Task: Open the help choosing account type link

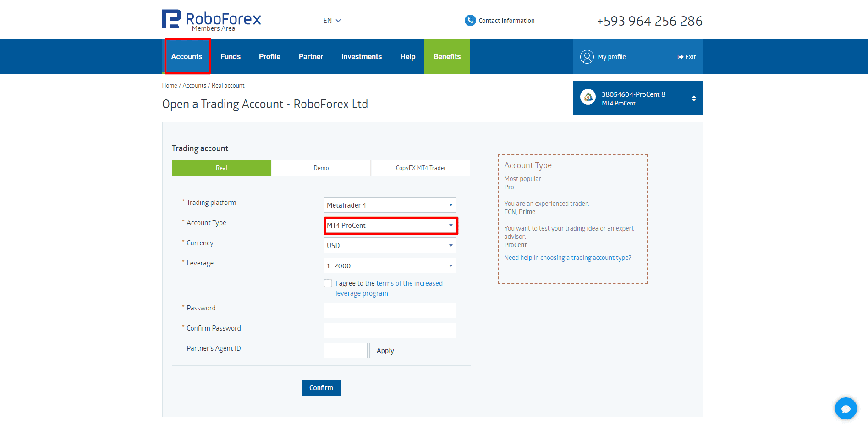Action: coord(568,258)
